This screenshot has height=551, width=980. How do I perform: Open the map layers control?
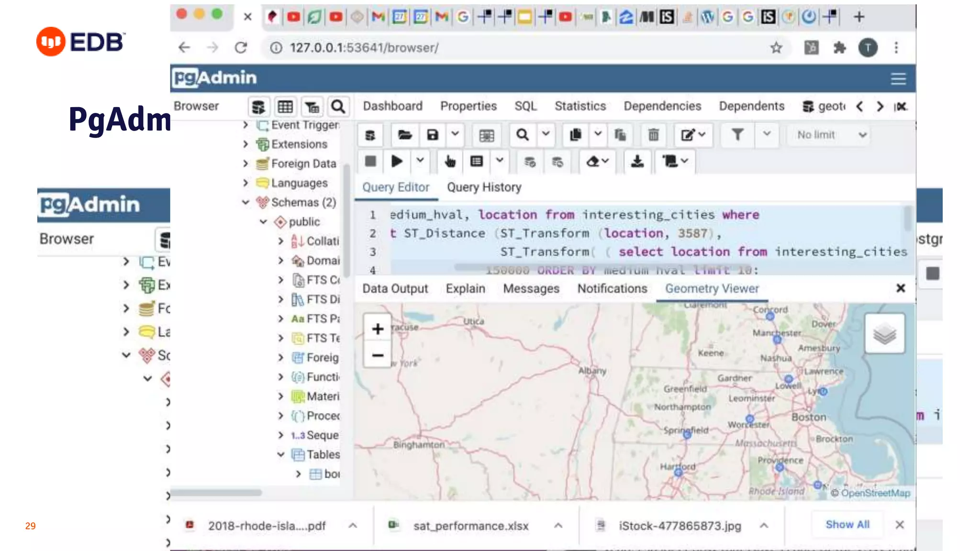885,334
